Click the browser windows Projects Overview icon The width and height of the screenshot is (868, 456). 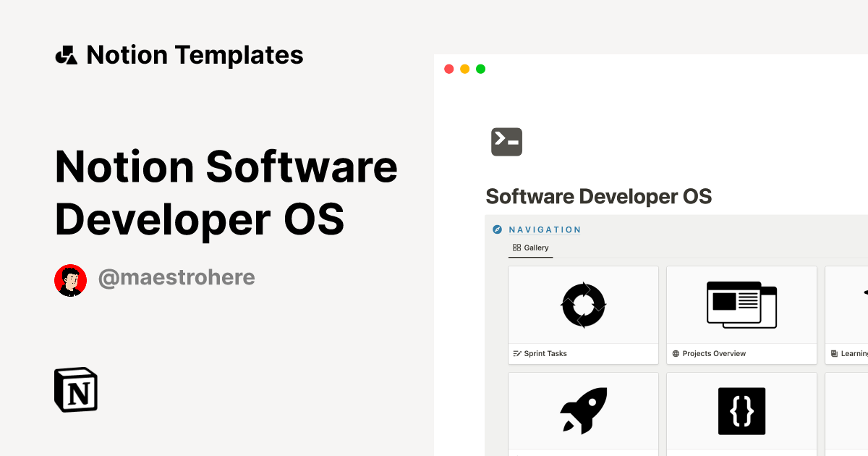[x=741, y=305]
